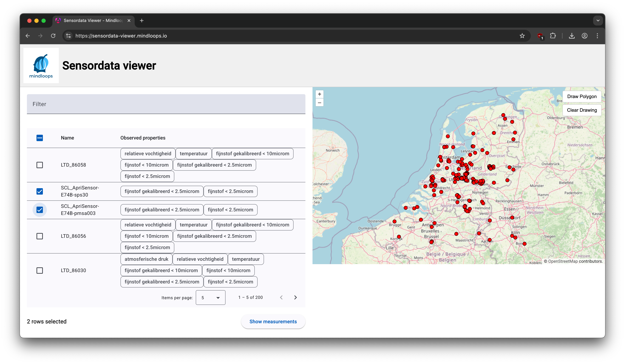Click the Draw Polygon button

click(582, 96)
